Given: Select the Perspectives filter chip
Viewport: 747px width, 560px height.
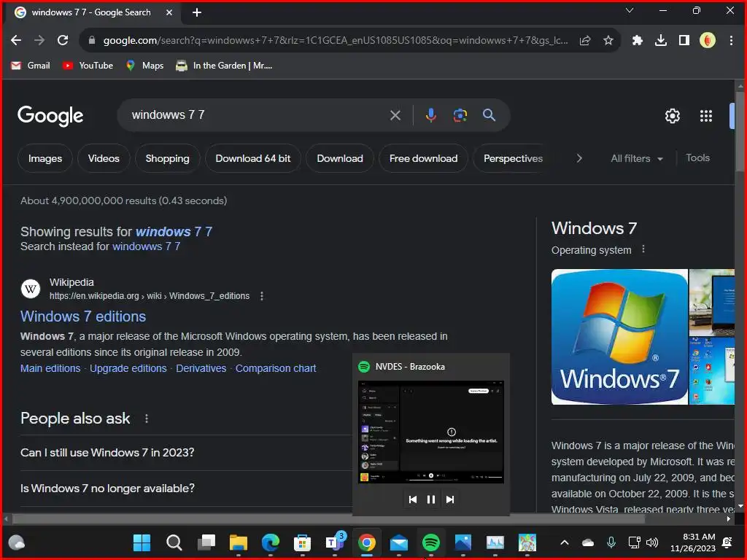Looking at the screenshot, I should pyautogui.click(x=513, y=158).
